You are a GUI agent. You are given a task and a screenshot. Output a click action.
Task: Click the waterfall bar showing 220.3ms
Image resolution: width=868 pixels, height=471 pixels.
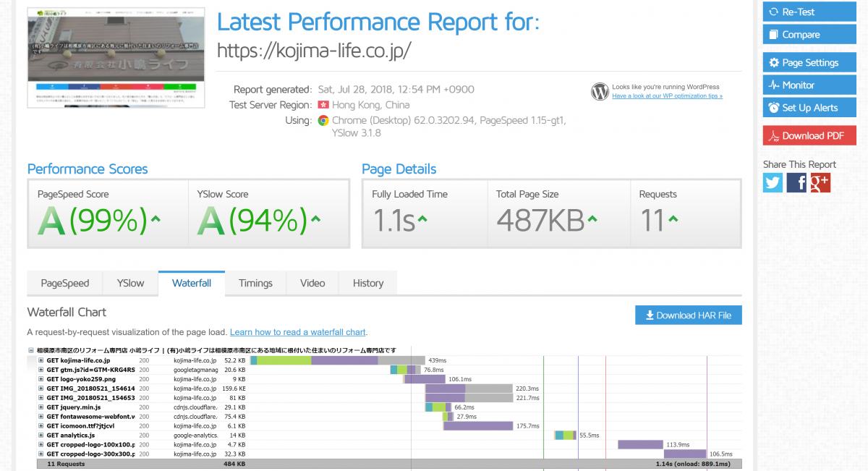[469, 388]
